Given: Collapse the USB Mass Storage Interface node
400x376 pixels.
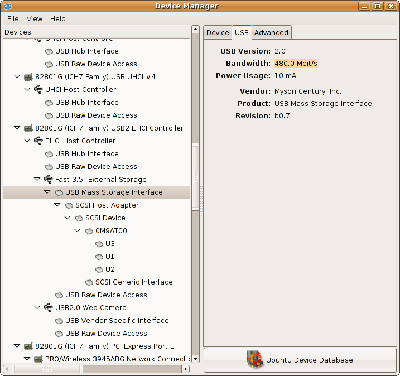Looking at the screenshot, I should pyautogui.click(x=47, y=192).
